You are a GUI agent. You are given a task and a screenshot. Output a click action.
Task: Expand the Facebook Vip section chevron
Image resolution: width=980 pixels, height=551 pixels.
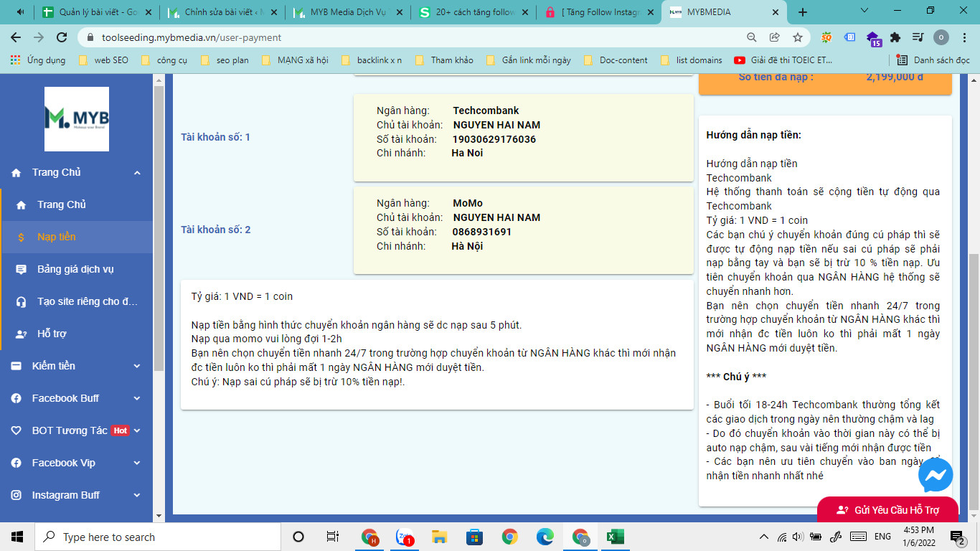pyautogui.click(x=137, y=463)
